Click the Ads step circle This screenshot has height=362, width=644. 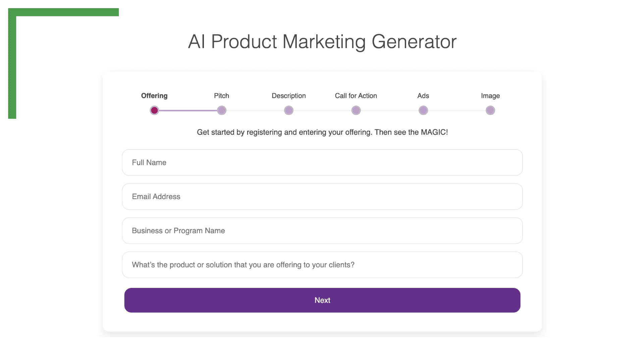coord(423,110)
